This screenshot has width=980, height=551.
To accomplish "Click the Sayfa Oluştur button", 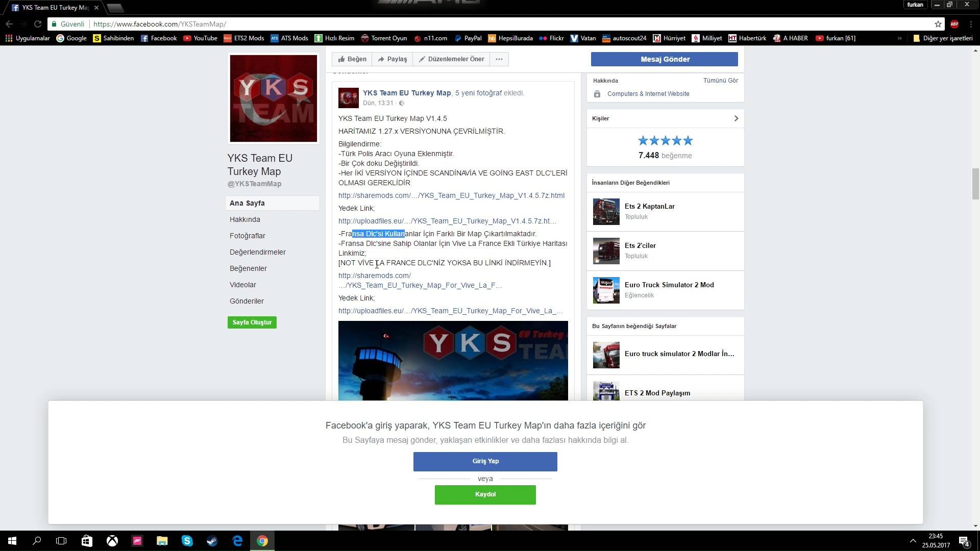I will (252, 322).
